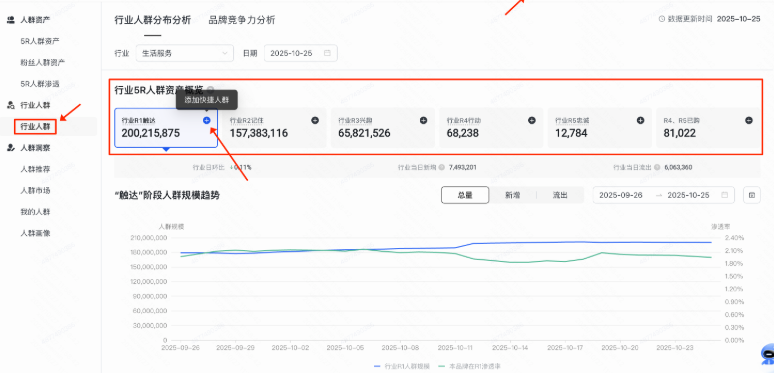This screenshot has width=774, height=373.
Task: Toggle 行业R1人群规模 legend series
Action: [402, 367]
